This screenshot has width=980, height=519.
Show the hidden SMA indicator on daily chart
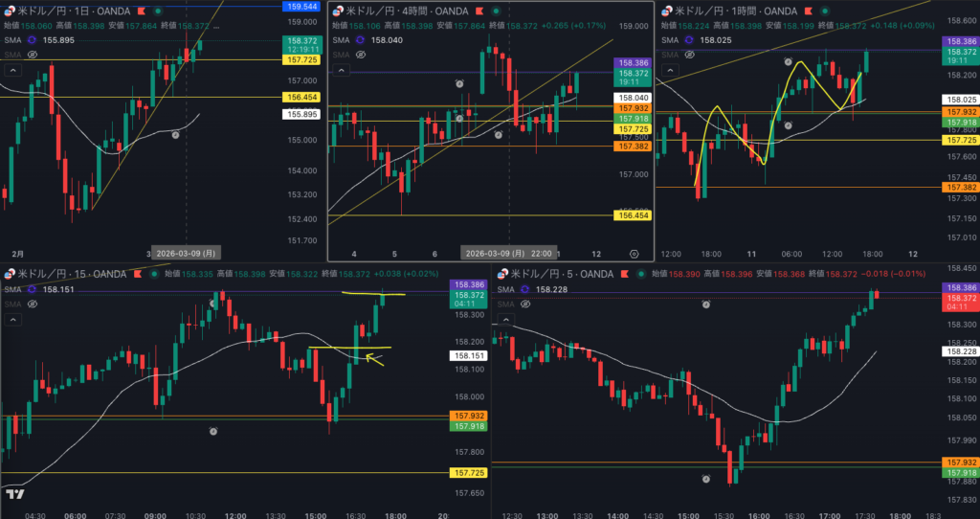[x=32, y=56]
